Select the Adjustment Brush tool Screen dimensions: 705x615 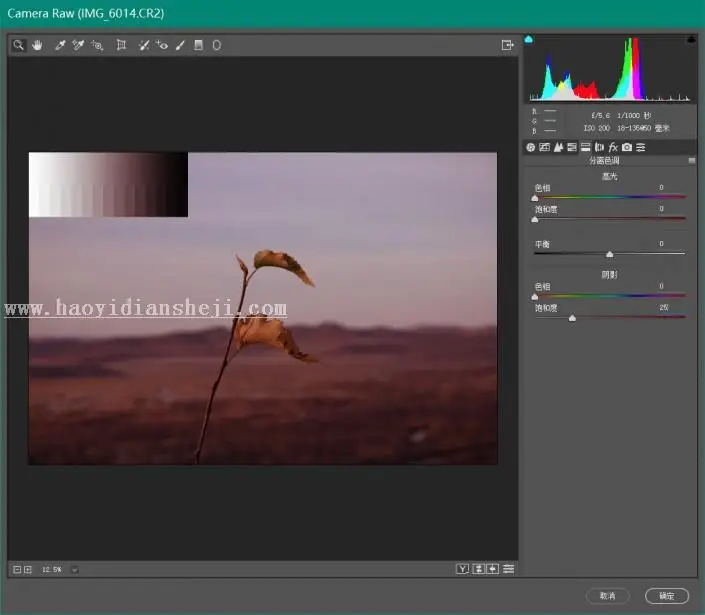pos(180,45)
